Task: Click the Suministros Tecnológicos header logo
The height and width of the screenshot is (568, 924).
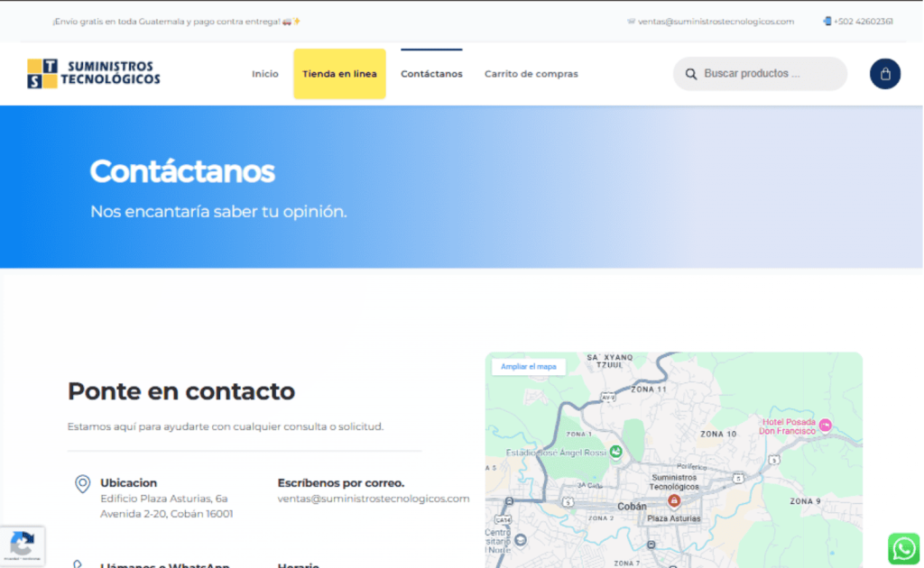Action: tap(94, 74)
